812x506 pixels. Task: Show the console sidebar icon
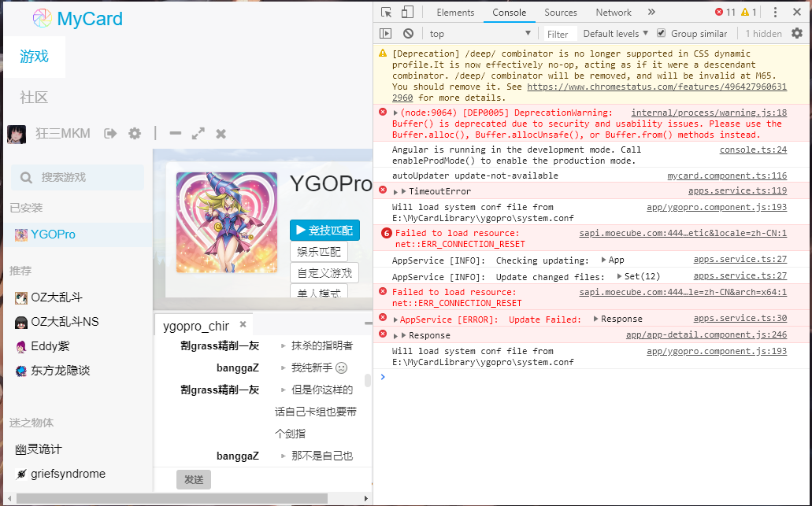[x=386, y=34]
